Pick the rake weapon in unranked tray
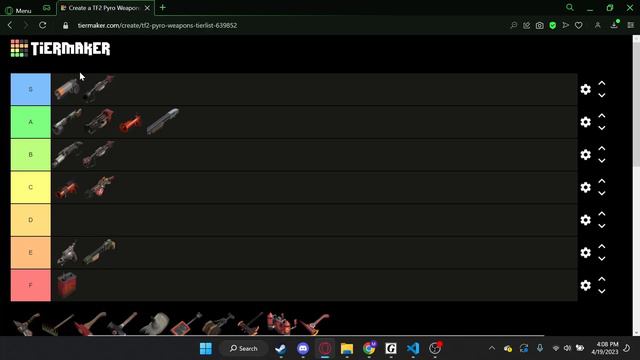The image size is (640, 360). tap(58, 324)
